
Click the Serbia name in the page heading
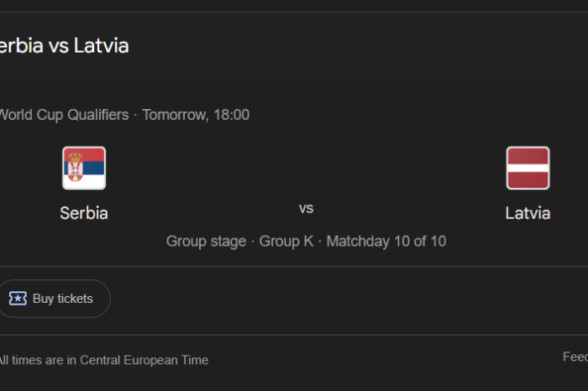[x=18, y=45]
